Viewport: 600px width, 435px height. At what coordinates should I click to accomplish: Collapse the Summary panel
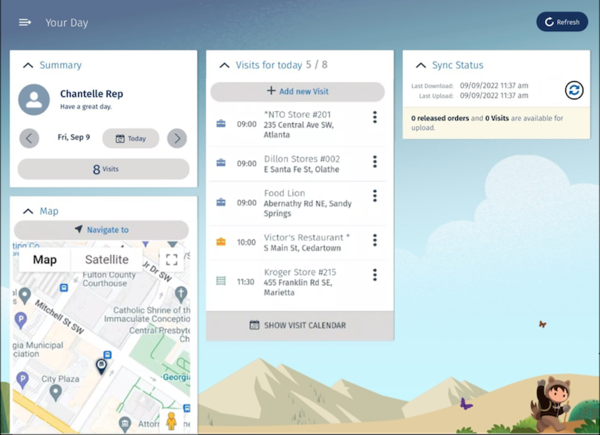coord(28,65)
